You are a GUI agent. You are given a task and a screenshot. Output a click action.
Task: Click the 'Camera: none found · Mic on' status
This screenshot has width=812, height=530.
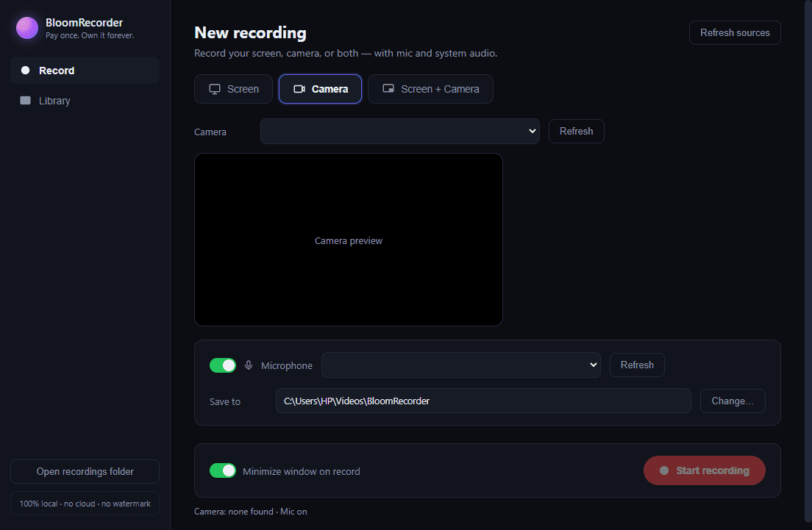coord(251,512)
